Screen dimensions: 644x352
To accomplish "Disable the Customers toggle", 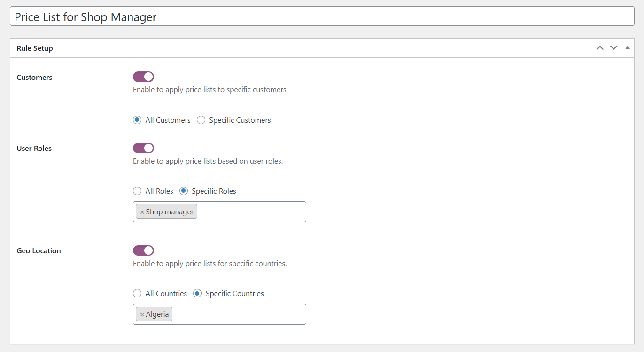I will 143,77.
